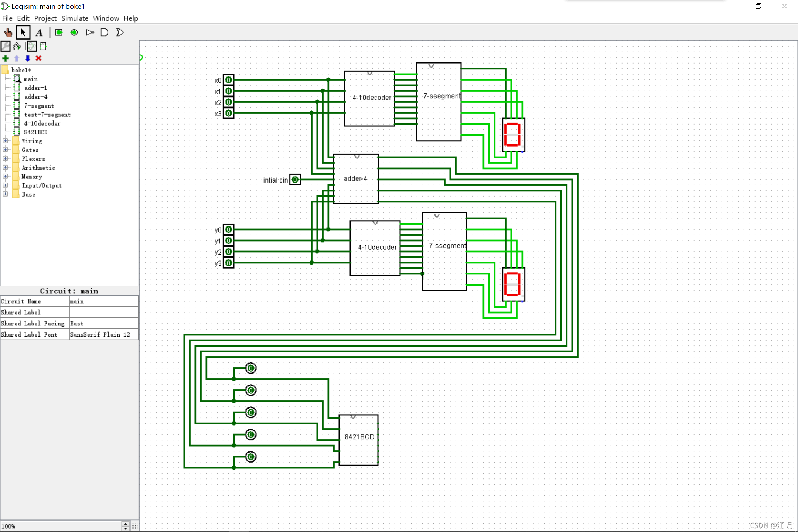798x532 pixels.
Task: Click the green add circuit plus icon
Action: tap(6, 58)
